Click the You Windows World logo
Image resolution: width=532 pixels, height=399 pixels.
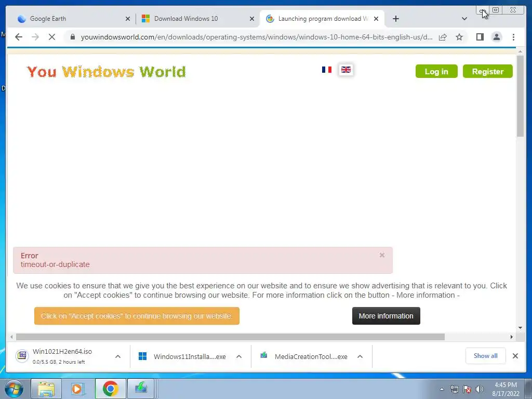[x=106, y=72]
